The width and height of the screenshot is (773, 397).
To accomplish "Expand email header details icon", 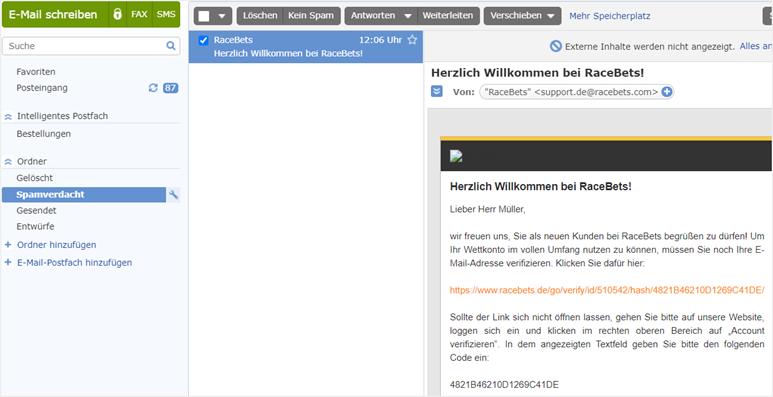I will [437, 92].
